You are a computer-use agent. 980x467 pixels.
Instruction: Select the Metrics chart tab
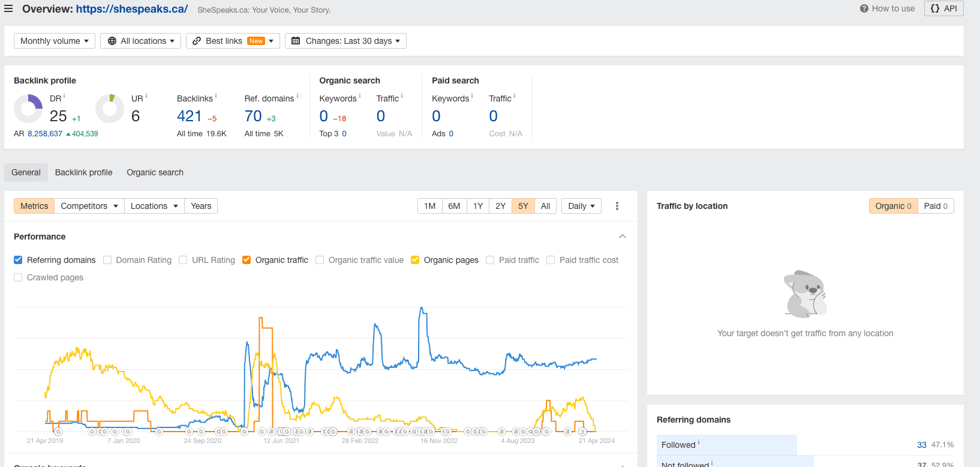click(x=34, y=206)
